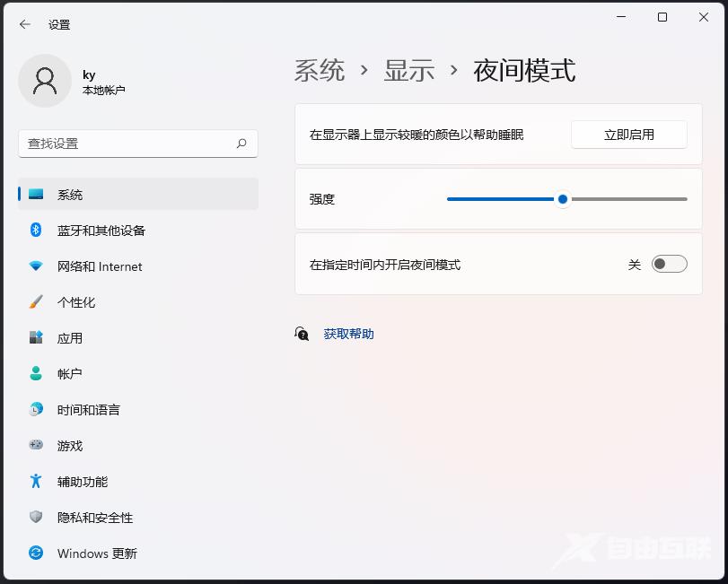This screenshot has width=728, height=584.
Task: Click the Accessibility figure icon
Action: 36,482
